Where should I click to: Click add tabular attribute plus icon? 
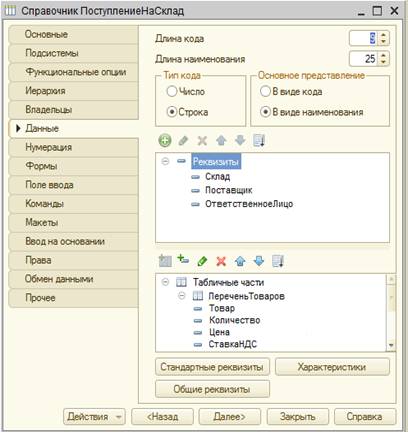(183, 260)
